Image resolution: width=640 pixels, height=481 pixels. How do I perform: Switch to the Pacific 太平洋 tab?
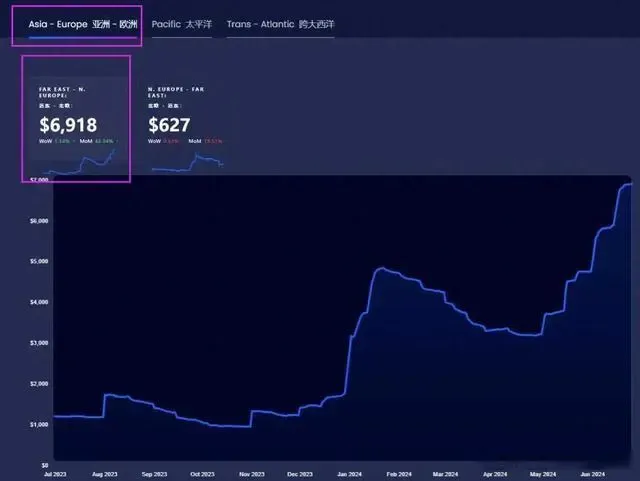(x=182, y=24)
